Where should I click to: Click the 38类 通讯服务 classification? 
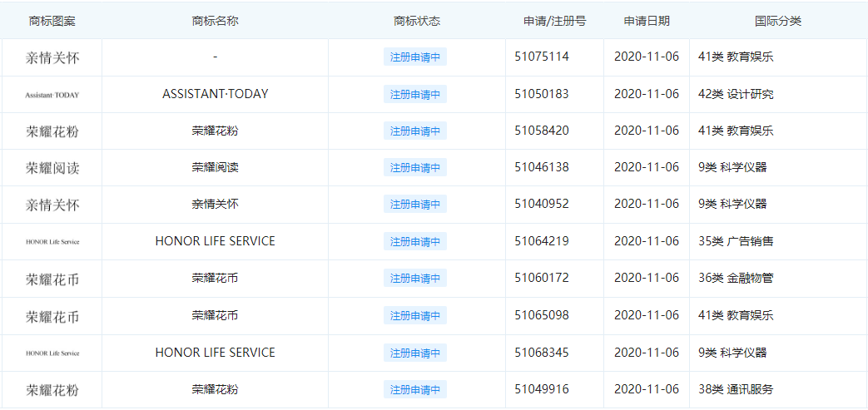click(736, 389)
